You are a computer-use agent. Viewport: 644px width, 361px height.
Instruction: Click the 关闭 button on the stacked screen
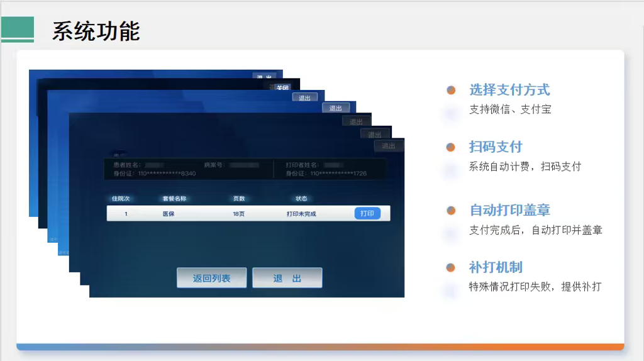(282, 88)
